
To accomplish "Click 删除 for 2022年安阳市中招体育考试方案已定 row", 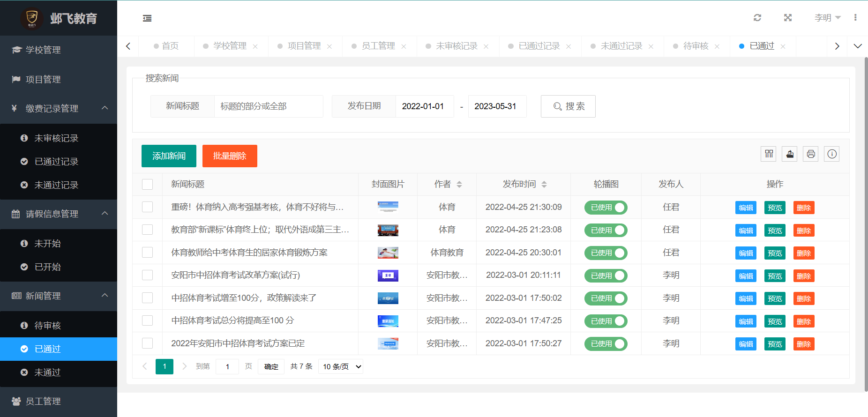I will tap(804, 344).
